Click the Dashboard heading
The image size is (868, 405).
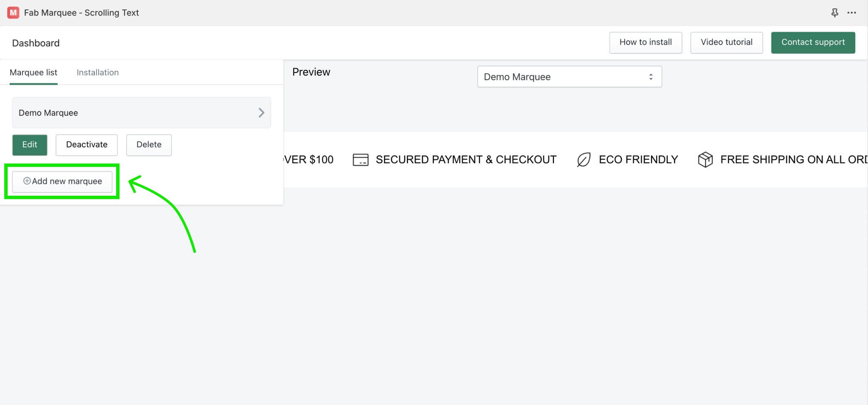pos(36,43)
